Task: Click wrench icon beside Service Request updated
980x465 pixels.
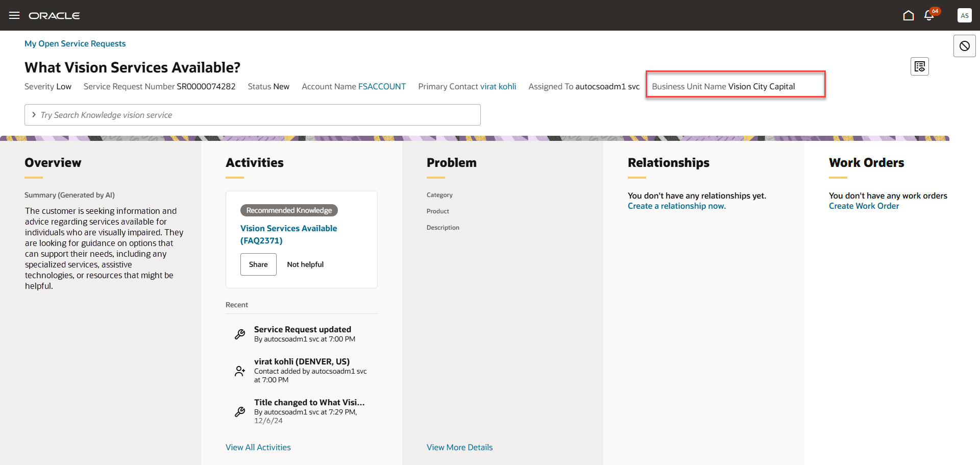Action: point(240,334)
